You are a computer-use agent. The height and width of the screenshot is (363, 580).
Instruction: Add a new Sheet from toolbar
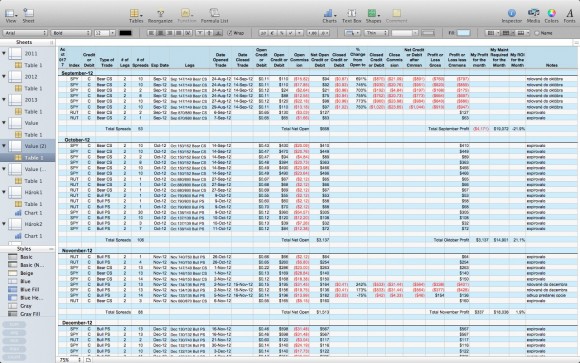[x=28, y=16]
